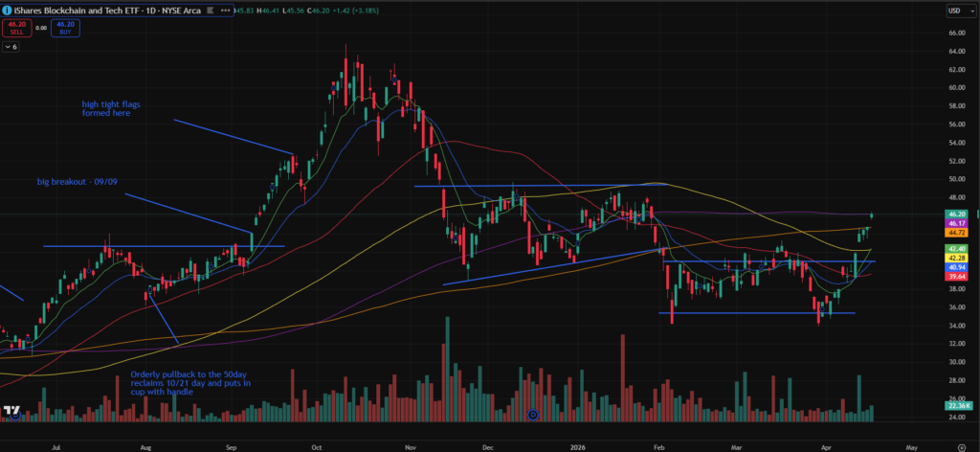Select the 'big breakout - 09/09' text note
Image resolution: width=980 pixels, height=452 pixels.
[x=77, y=181]
